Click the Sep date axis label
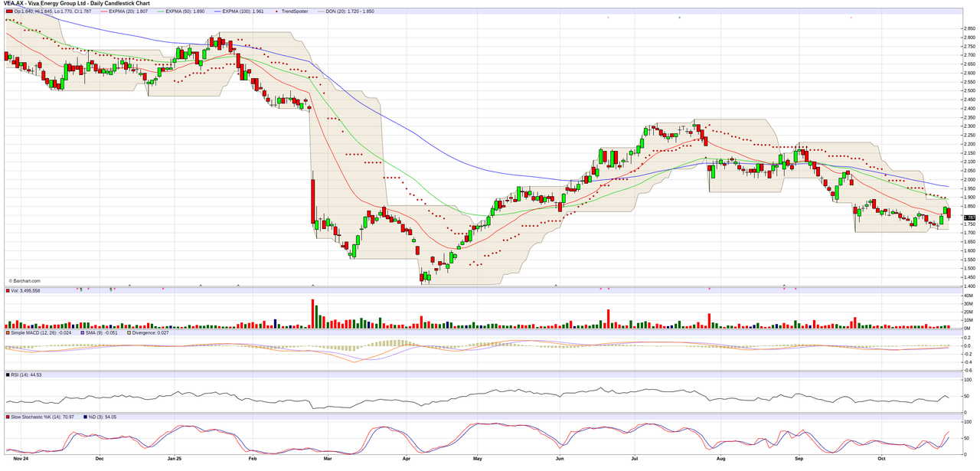 [x=799, y=460]
